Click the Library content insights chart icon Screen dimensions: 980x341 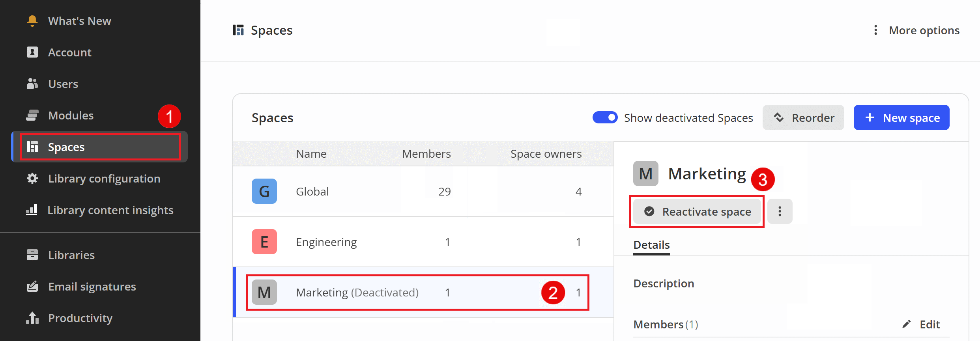click(x=32, y=210)
